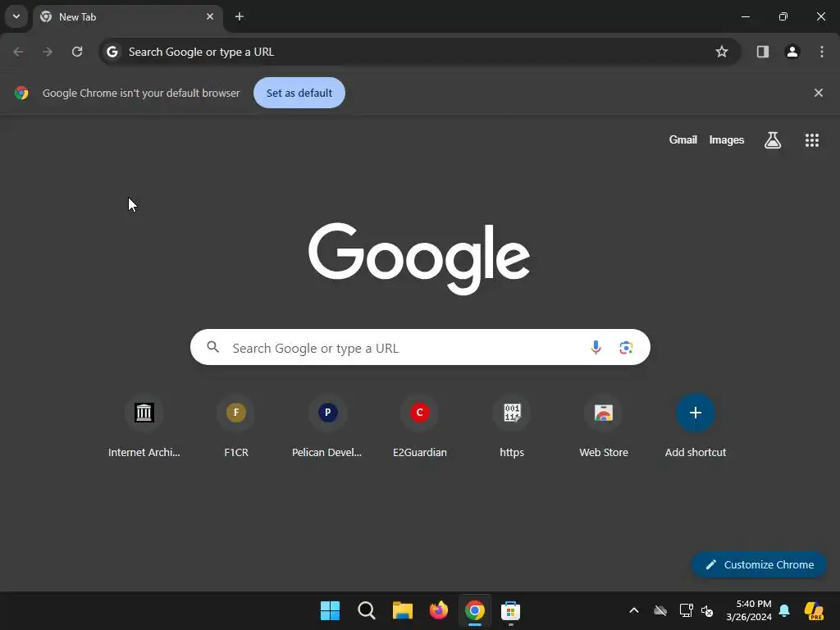Bookmark this tab with the star icon

pyautogui.click(x=722, y=52)
